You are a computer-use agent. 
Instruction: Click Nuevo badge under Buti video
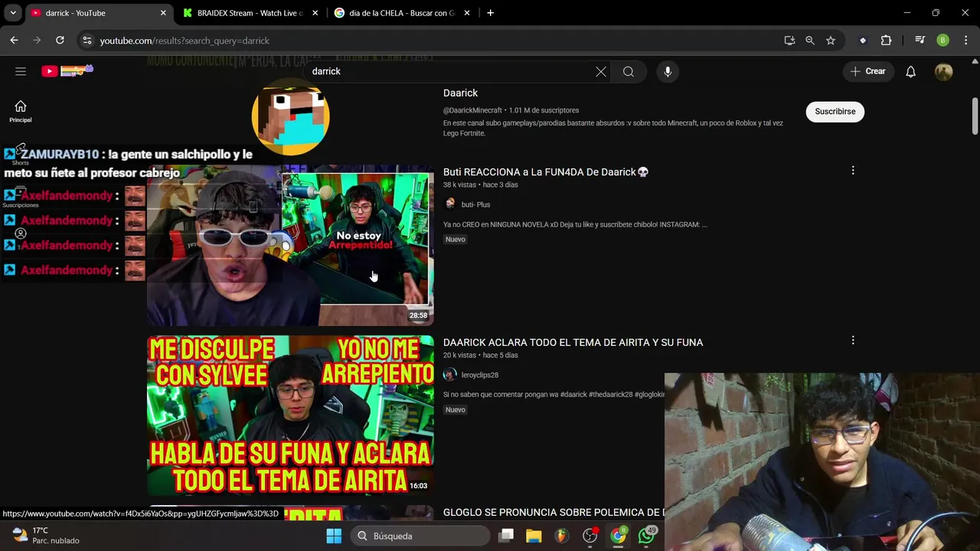[456, 240]
